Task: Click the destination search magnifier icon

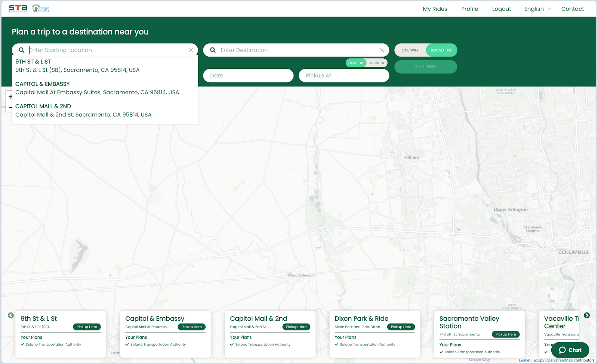Action: pyautogui.click(x=213, y=50)
